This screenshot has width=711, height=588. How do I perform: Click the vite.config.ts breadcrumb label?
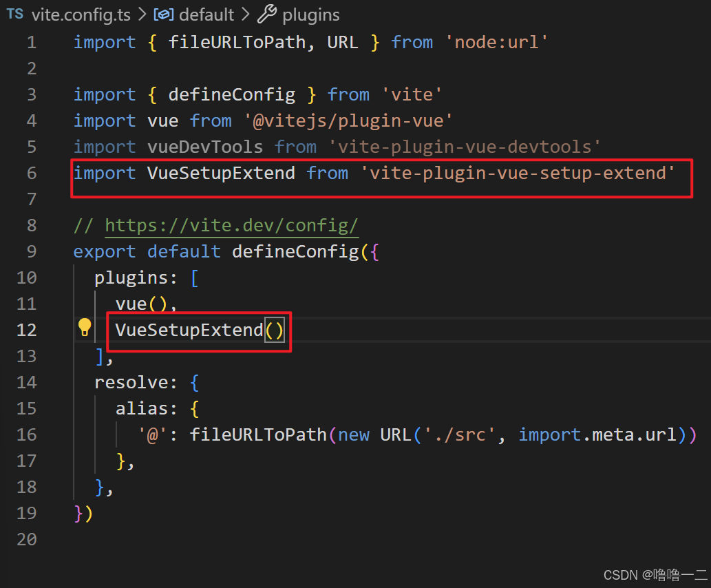tap(81, 14)
